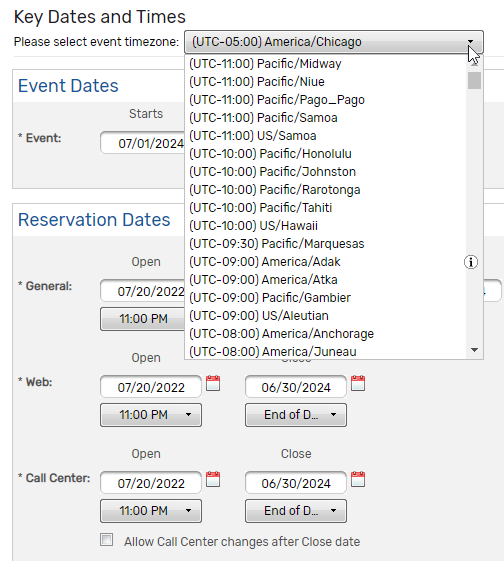504x561 pixels.
Task: Enable Allow Call Center changes after Close date
Action: click(x=107, y=540)
